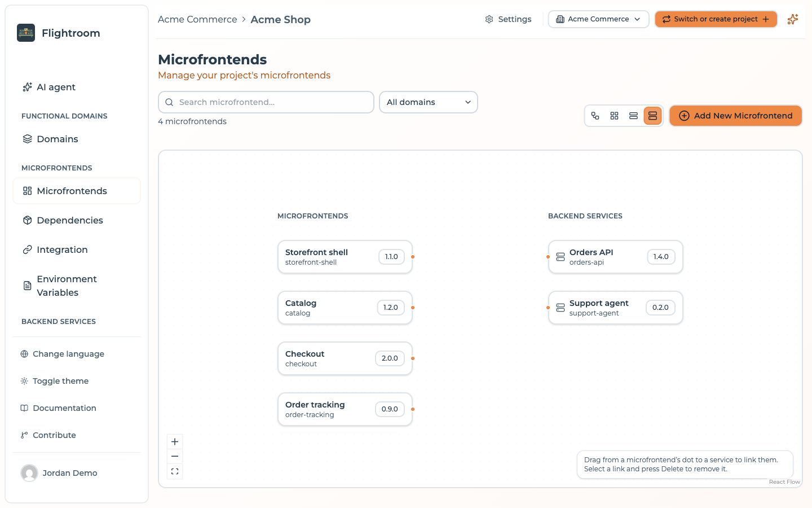The width and height of the screenshot is (812, 508).
Task: Click Catalog version 1.2.0 badge
Action: tap(391, 308)
